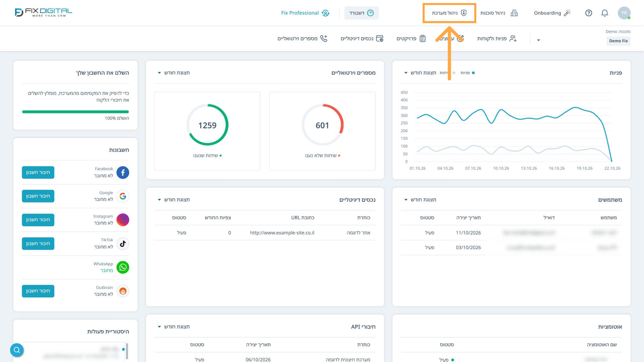The image size is (644, 362).
Task: Open the ניהול סוכנות menu
Action: tap(499, 13)
